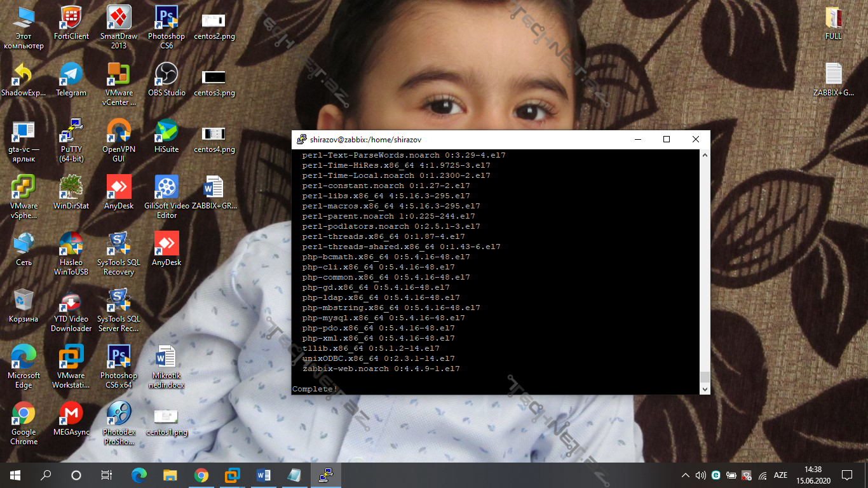The image size is (868, 488).
Task: Open the Windows Start menu
Action: click(15, 475)
